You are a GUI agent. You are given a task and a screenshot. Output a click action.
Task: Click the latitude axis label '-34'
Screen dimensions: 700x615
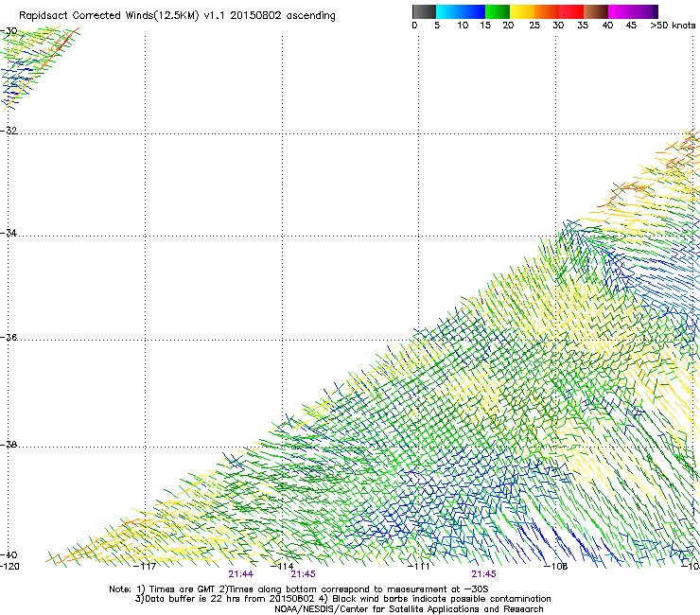pyautogui.click(x=9, y=233)
